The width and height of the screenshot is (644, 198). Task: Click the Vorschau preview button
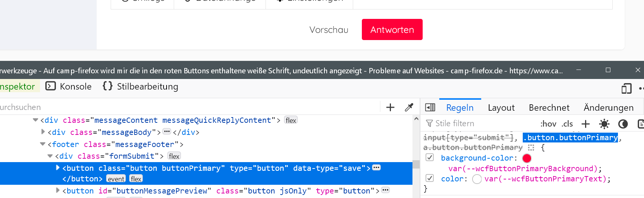click(329, 30)
